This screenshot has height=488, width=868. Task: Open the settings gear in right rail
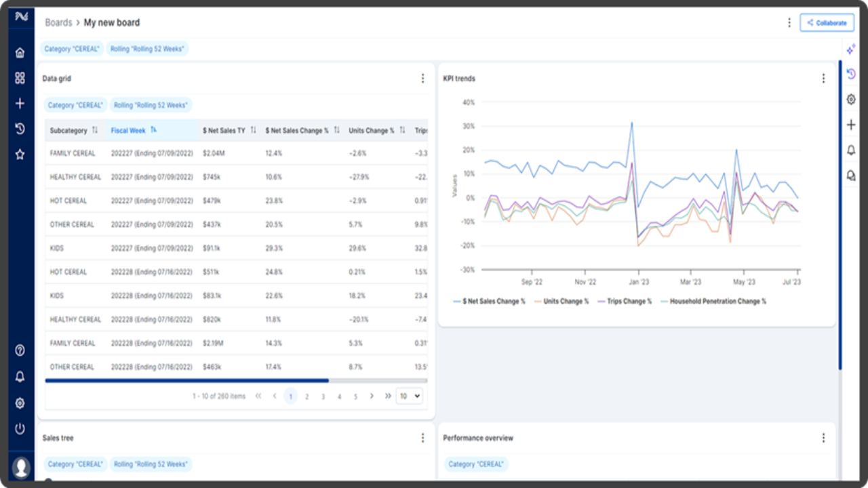pyautogui.click(x=851, y=100)
